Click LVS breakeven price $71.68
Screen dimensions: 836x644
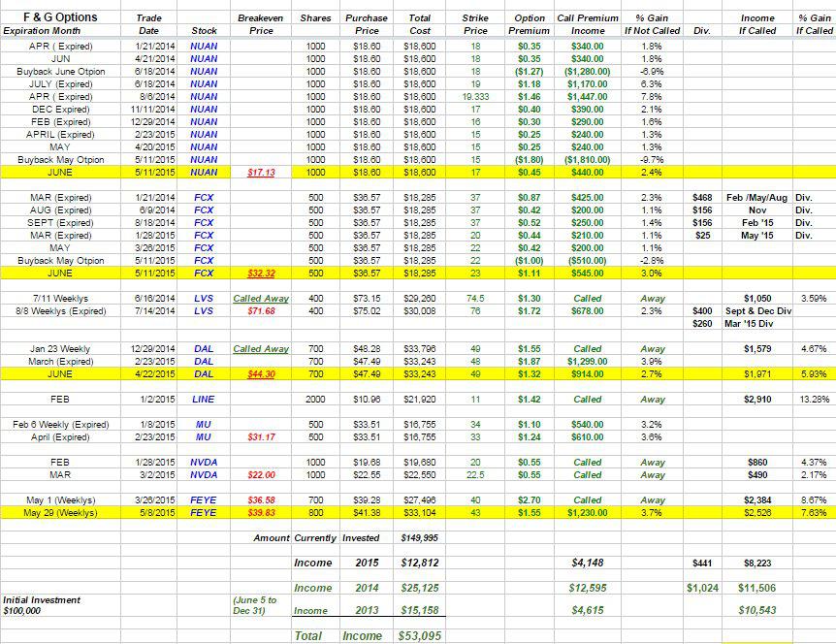[x=261, y=310]
